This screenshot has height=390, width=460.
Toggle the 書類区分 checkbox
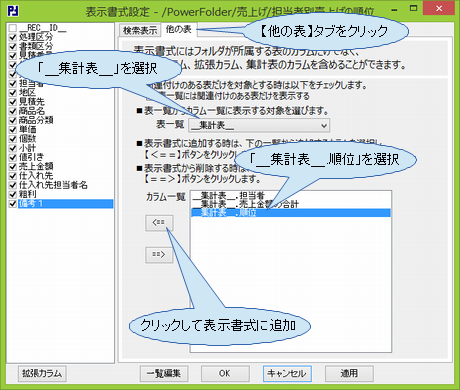[13, 46]
